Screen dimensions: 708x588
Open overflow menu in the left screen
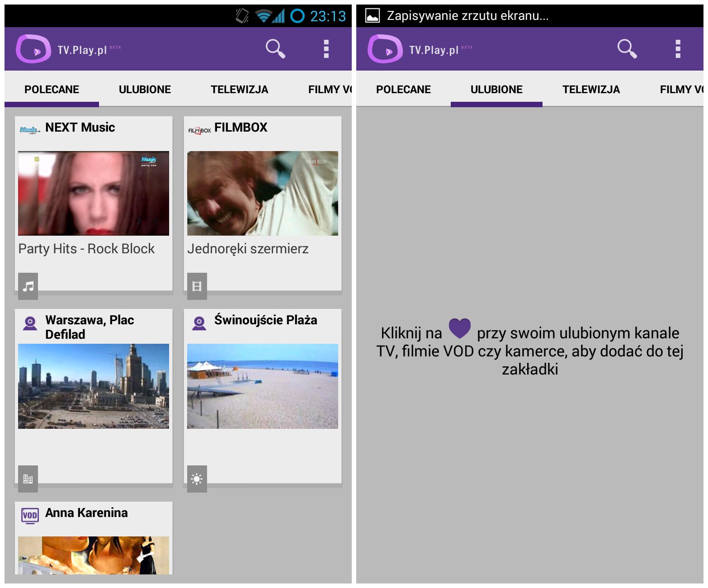[x=326, y=49]
